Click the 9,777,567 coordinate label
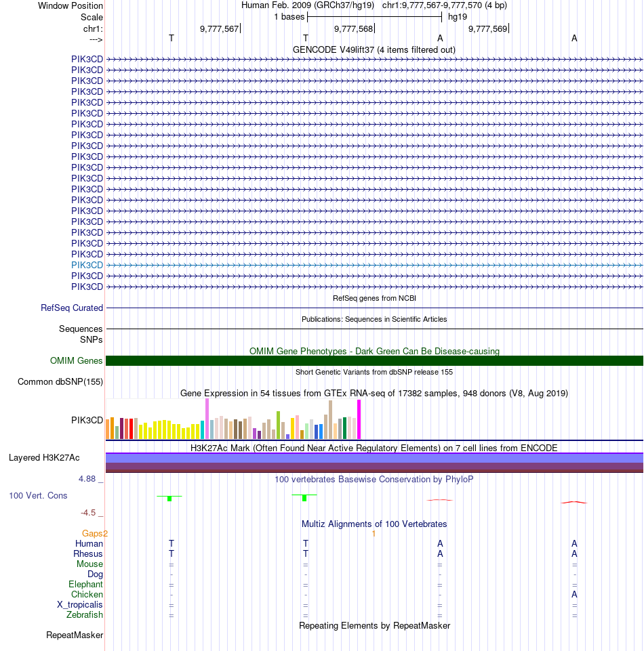 click(220, 28)
